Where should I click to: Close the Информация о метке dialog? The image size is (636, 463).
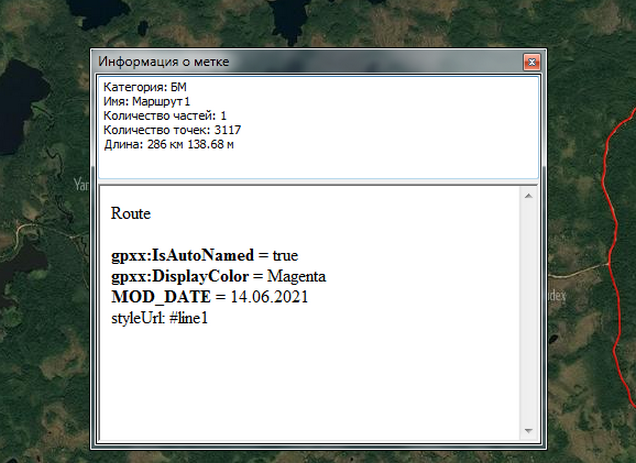(x=531, y=62)
